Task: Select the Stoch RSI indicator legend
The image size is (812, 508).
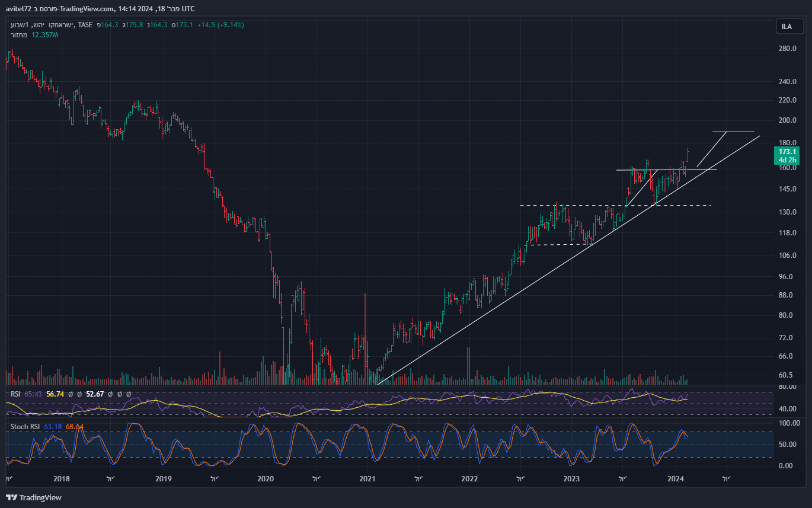Action: 26,427
